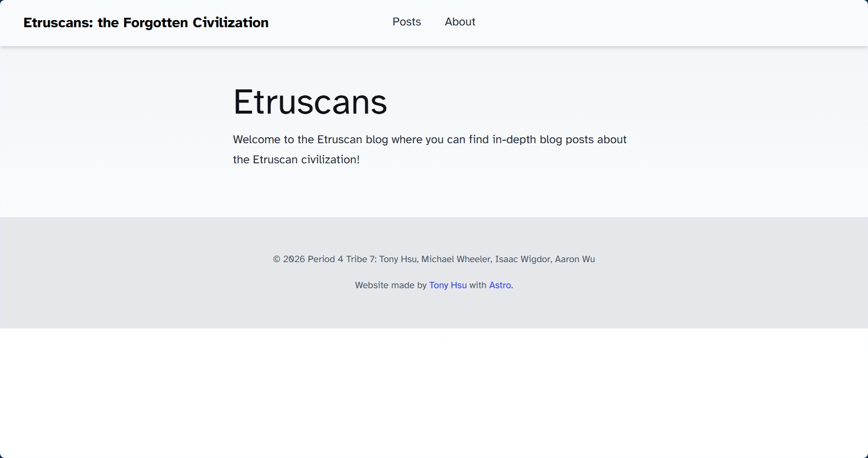This screenshot has width=868, height=458.
Task: Click the 'Website made by' footer text
Action: click(390, 285)
